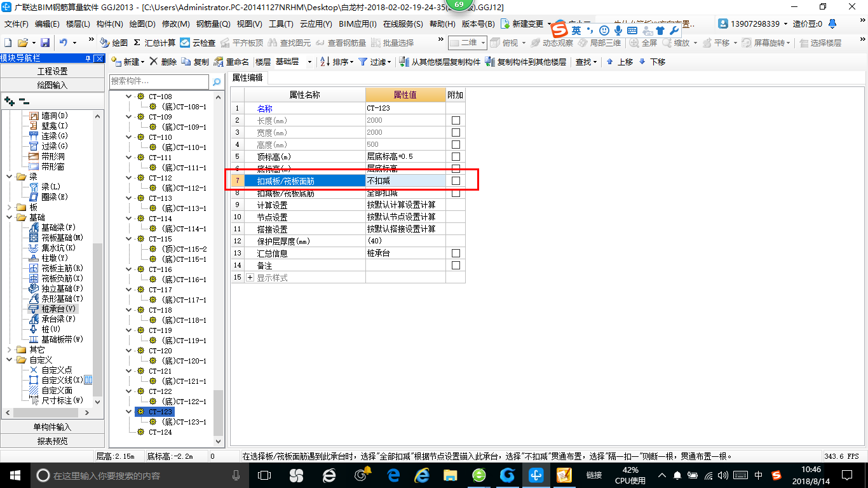This screenshot has width=868, height=488.
Task: Toggle 附加 checkbox for 备注 row
Action: pyautogui.click(x=456, y=266)
